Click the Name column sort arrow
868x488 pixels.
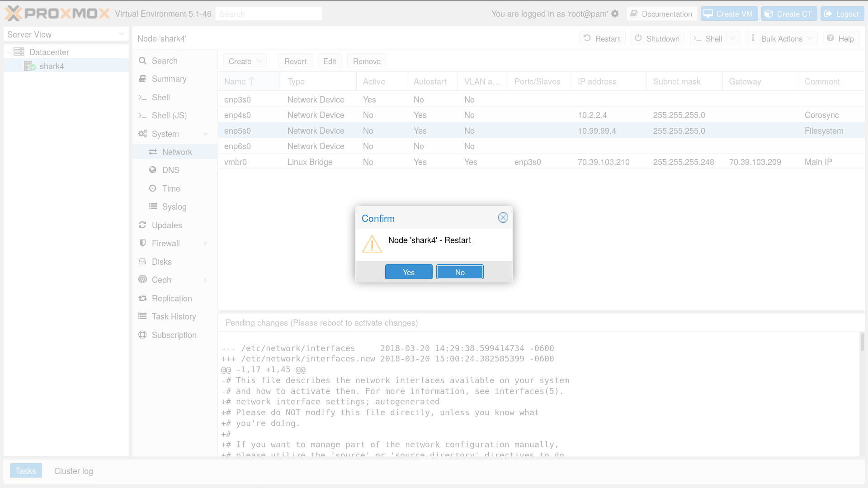click(252, 81)
